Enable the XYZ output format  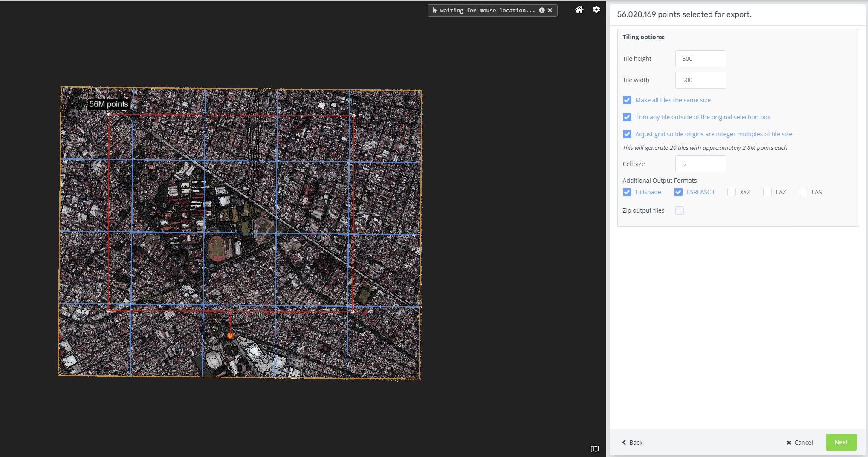(731, 192)
